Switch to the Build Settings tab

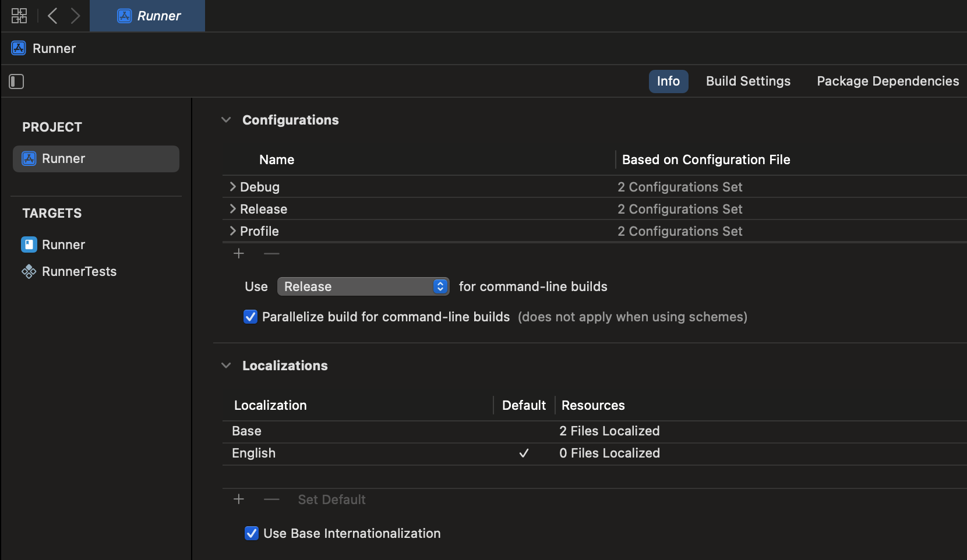pyautogui.click(x=749, y=81)
